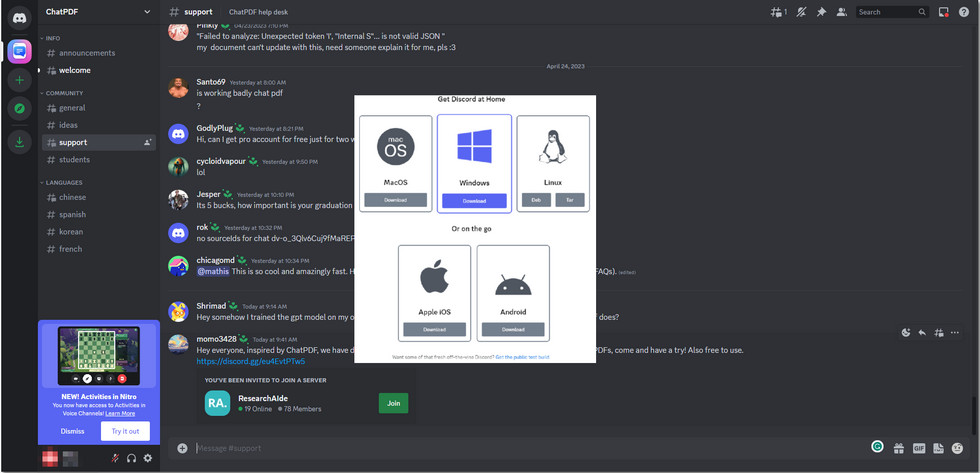The image size is (980, 473).
Task: Open the sticker picker icon
Action: pos(938,448)
